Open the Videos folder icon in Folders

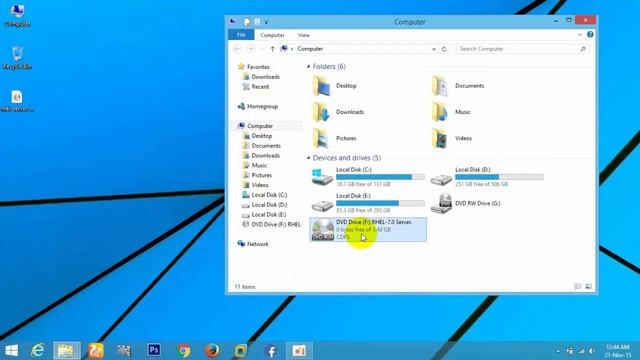pyautogui.click(x=440, y=138)
